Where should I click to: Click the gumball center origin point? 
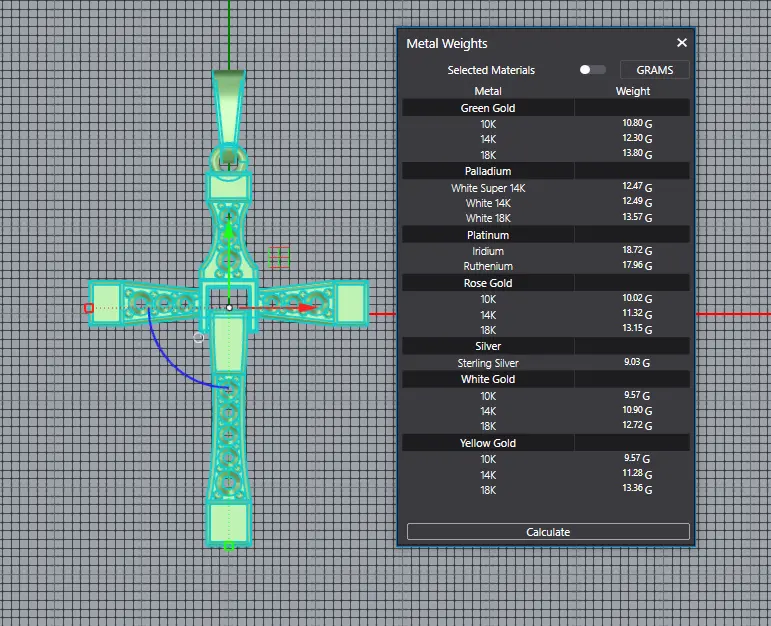click(x=229, y=308)
